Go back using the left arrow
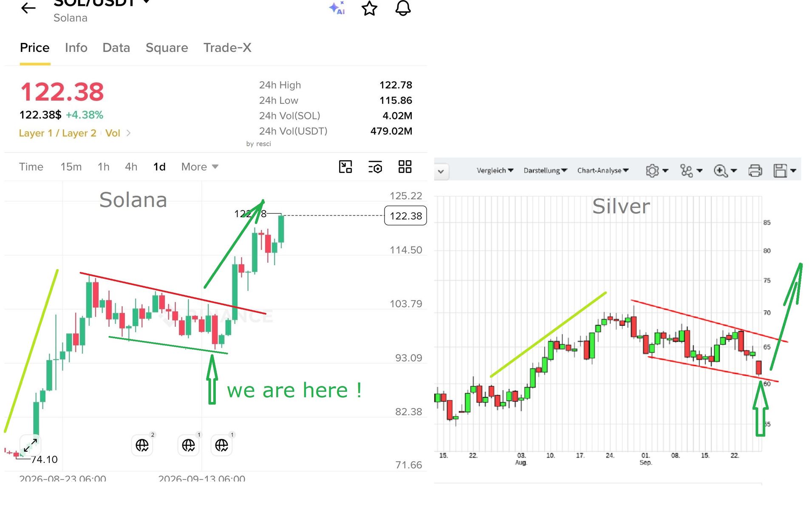 (28, 8)
